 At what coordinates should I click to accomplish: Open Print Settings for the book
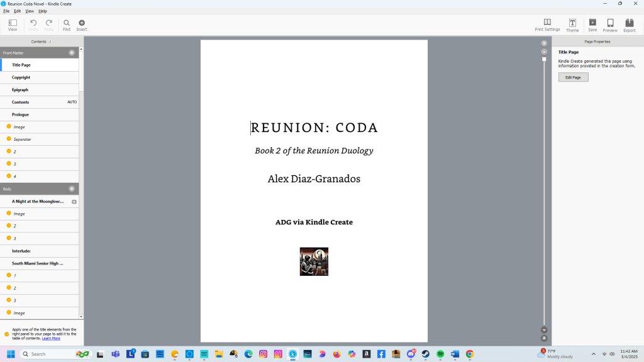point(547,24)
